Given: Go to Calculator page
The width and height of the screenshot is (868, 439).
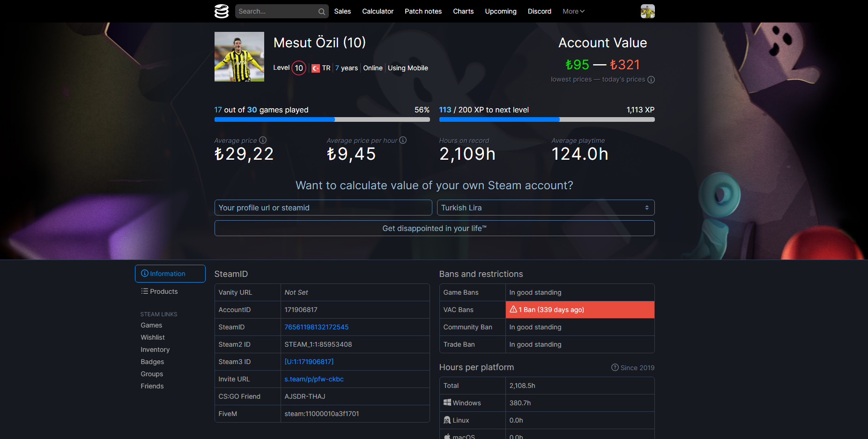Looking at the screenshot, I should coord(378,11).
